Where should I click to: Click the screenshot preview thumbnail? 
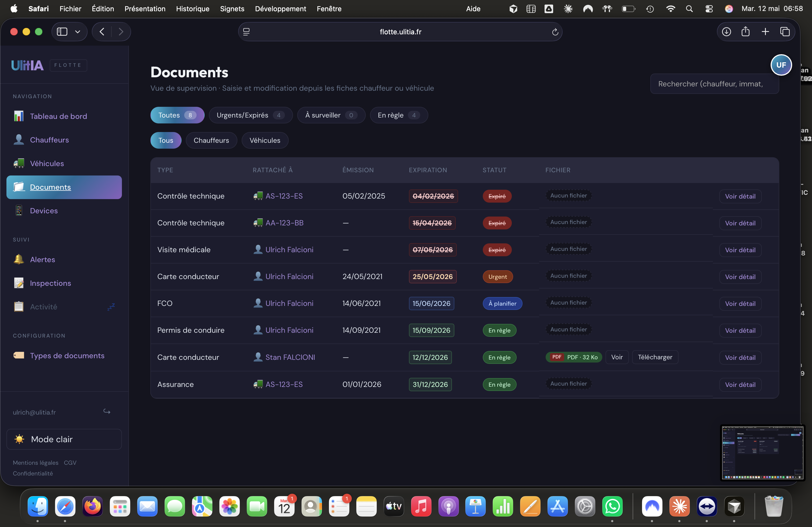click(x=763, y=452)
